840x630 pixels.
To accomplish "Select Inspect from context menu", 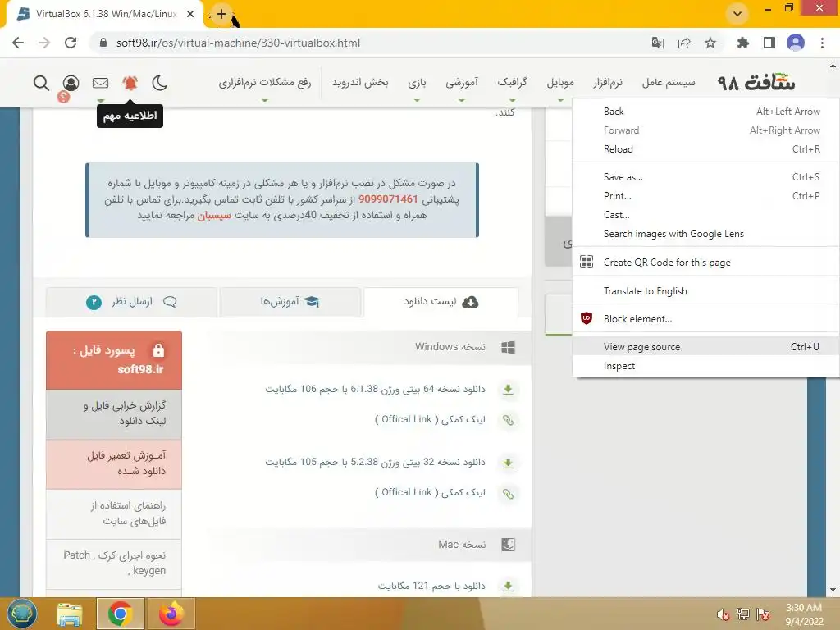I will 705,366.
